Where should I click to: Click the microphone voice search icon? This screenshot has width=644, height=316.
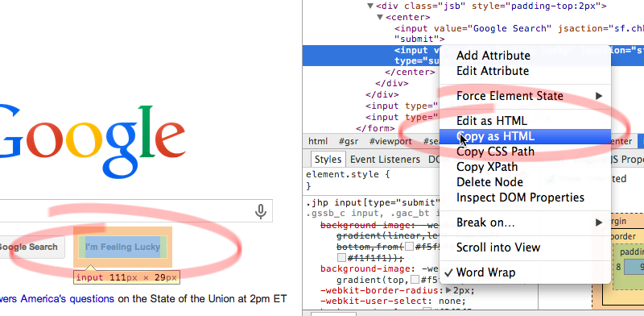260,212
